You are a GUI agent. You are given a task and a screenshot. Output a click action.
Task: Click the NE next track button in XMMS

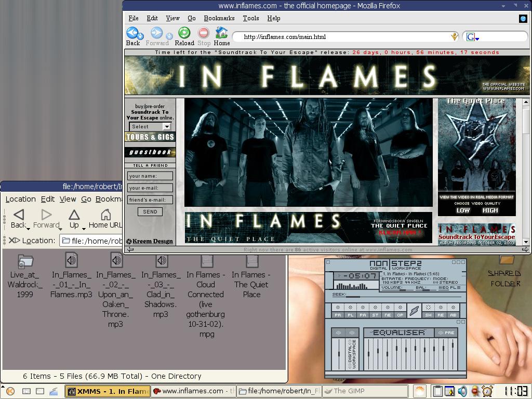(x=388, y=311)
